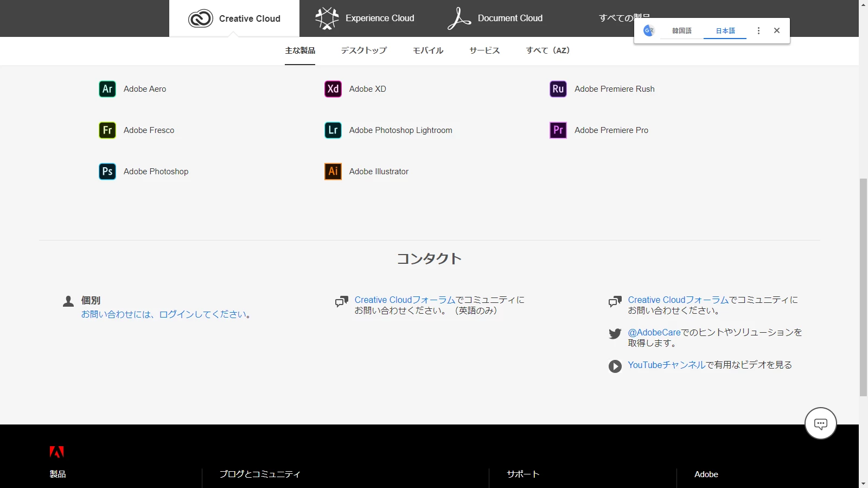Click the Creative Cloud logo icon
Viewport: 868px width, 488px height.
tap(200, 18)
